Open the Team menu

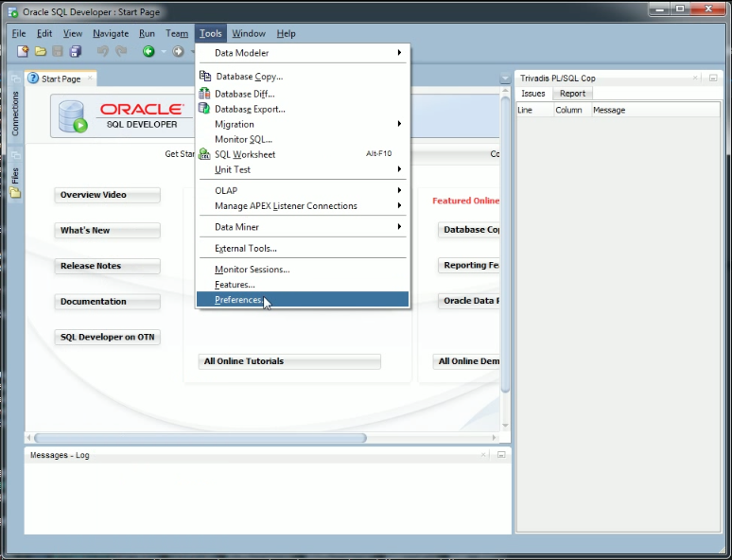pyautogui.click(x=177, y=34)
